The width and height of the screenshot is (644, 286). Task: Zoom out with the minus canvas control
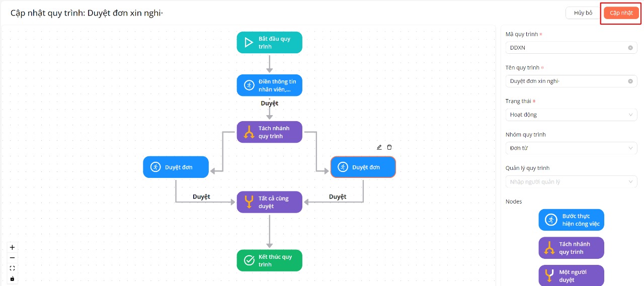coord(13,258)
